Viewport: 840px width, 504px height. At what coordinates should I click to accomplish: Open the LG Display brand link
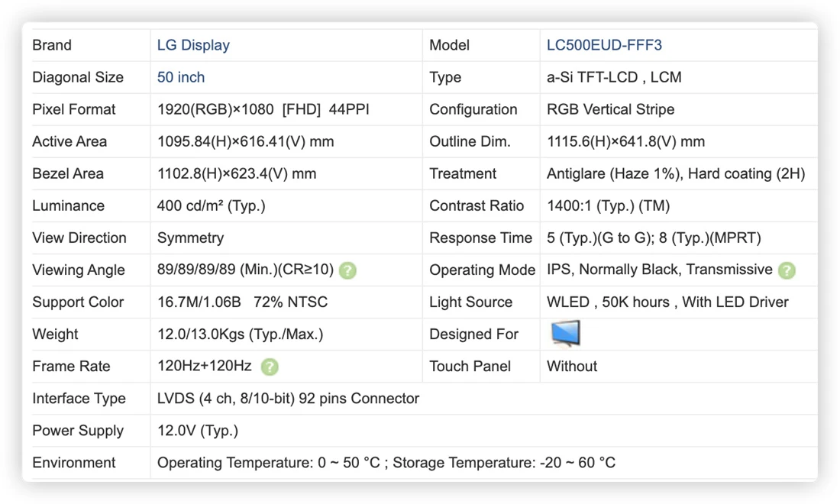pyautogui.click(x=193, y=45)
